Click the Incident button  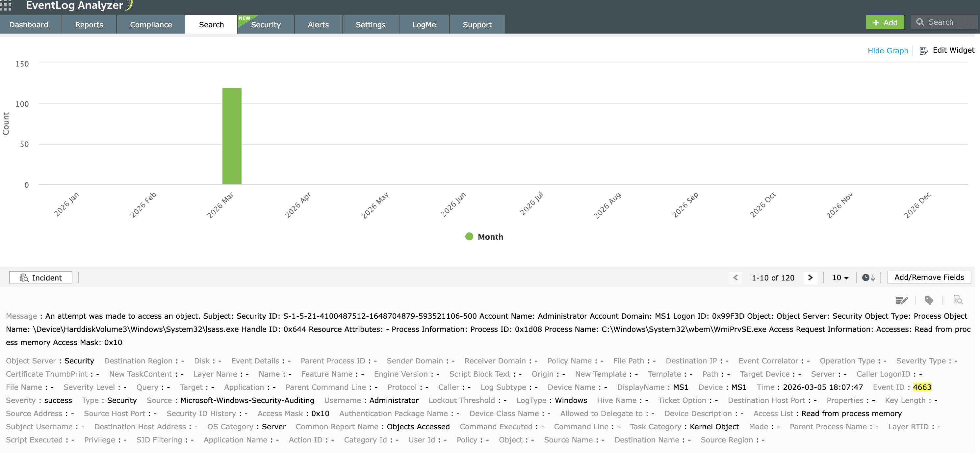pos(41,278)
